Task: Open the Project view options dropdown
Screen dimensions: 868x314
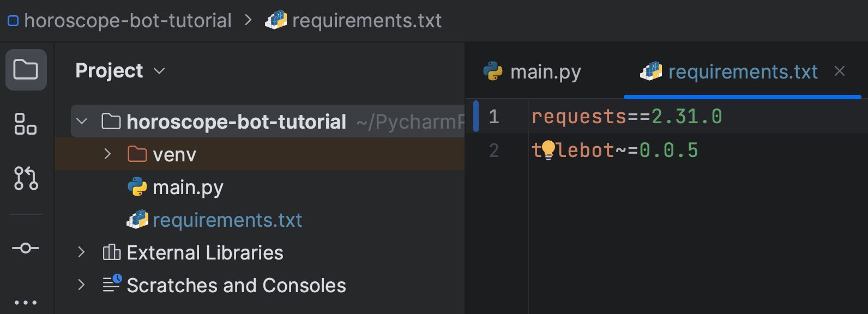Action: (159, 70)
